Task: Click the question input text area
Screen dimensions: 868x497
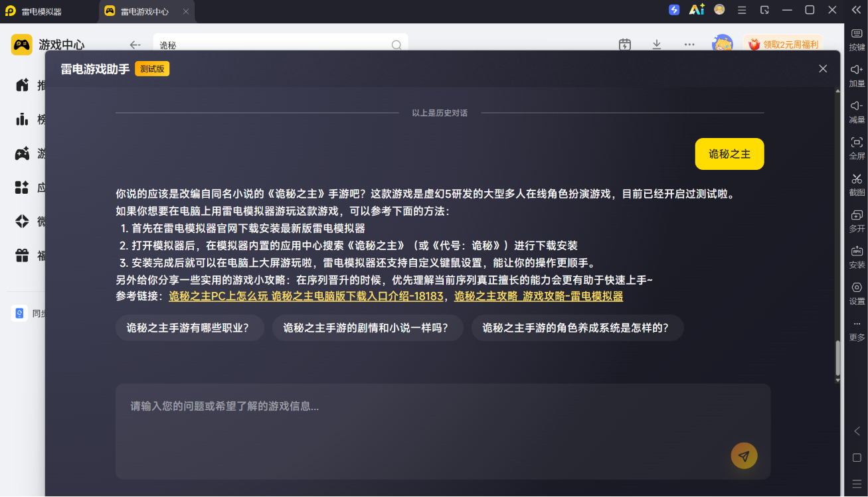Action: pyautogui.click(x=443, y=431)
